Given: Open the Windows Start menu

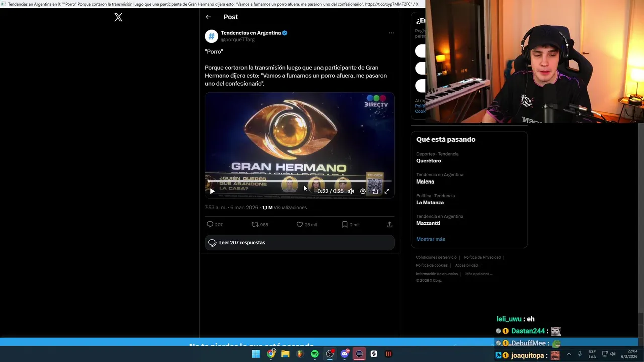Looking at the screenshot, I should click(x=256, y=354).
